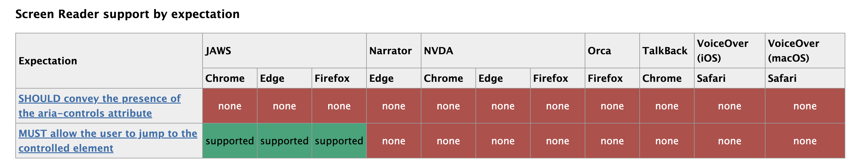Select the supported cell for JAWS Edge

click(x=284, y=141)
